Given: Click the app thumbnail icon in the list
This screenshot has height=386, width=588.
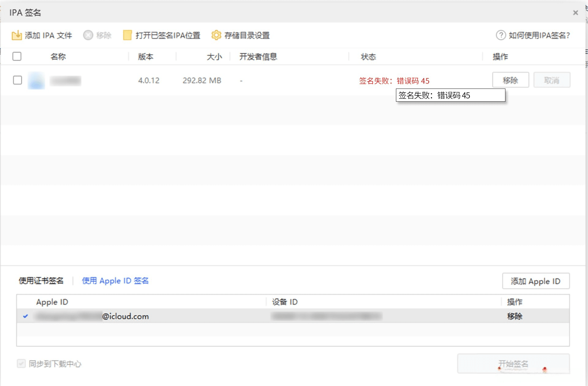Looking at the screenshot, I should 36,80.
